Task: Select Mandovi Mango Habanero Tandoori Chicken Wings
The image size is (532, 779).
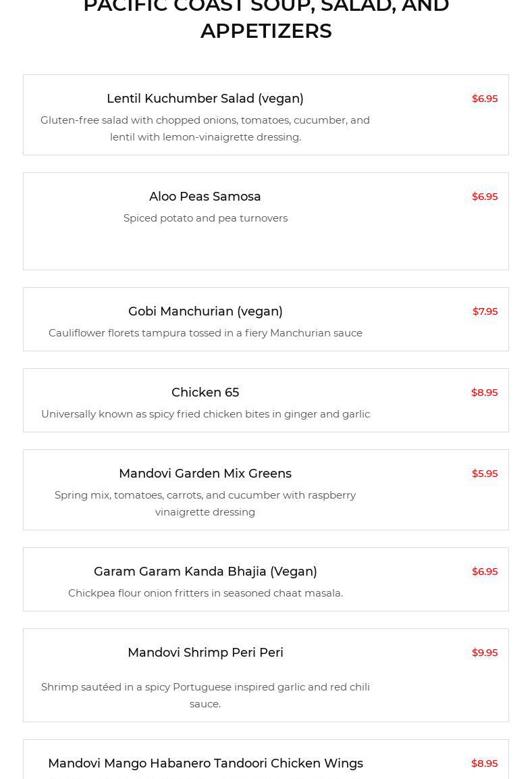Action: coord(205,763)
